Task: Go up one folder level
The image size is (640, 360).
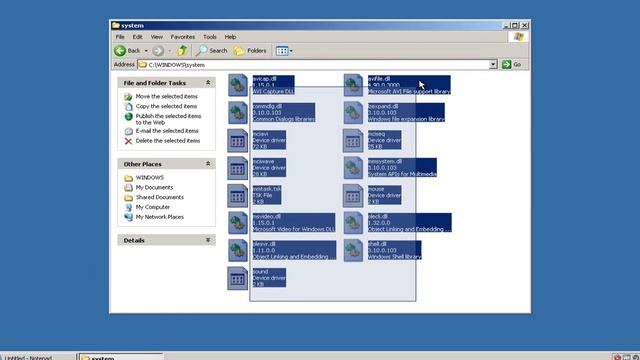Action: coord(182,51)
